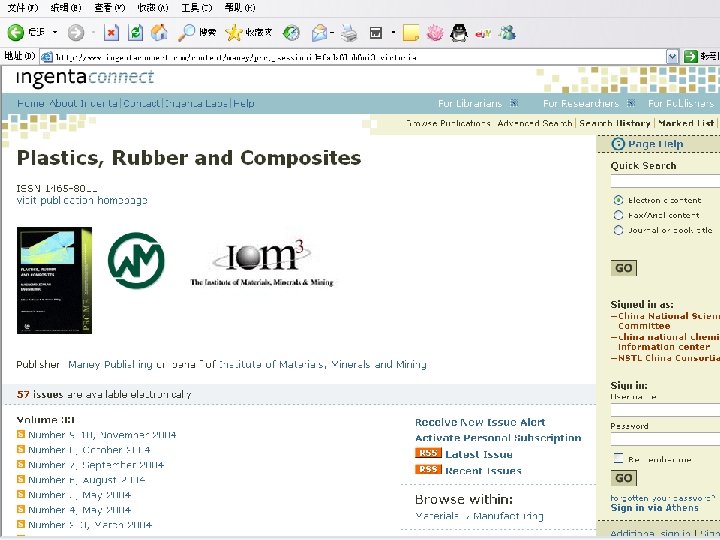The image size is (720, 540).
Task: Select the Electronic content radio button
Action: point(619,200)
